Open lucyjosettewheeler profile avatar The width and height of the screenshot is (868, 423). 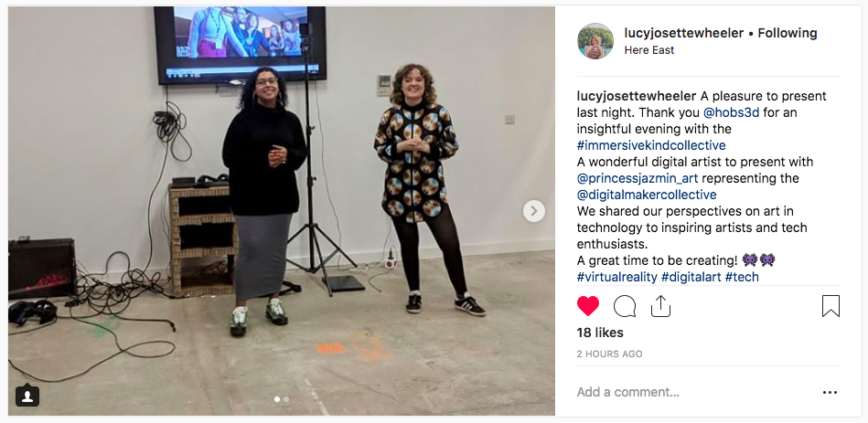[595, 41]
